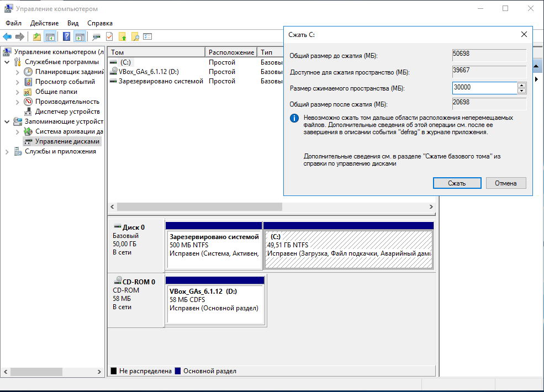Toggle the action pane toolbar icon
This screenshot has width=544, height=392.
coord(80,37)
